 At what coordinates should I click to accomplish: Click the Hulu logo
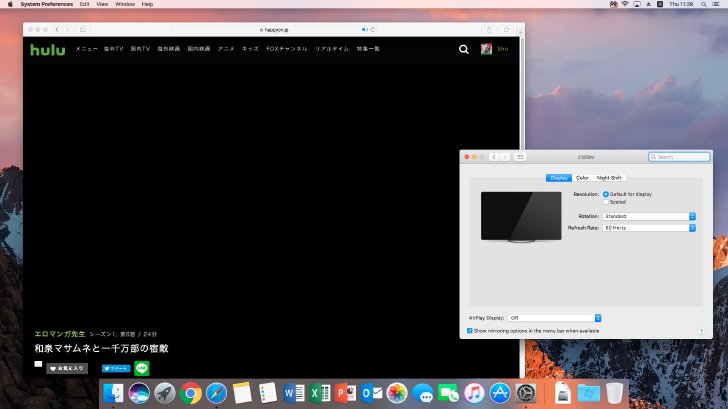(x=48, y=50)
